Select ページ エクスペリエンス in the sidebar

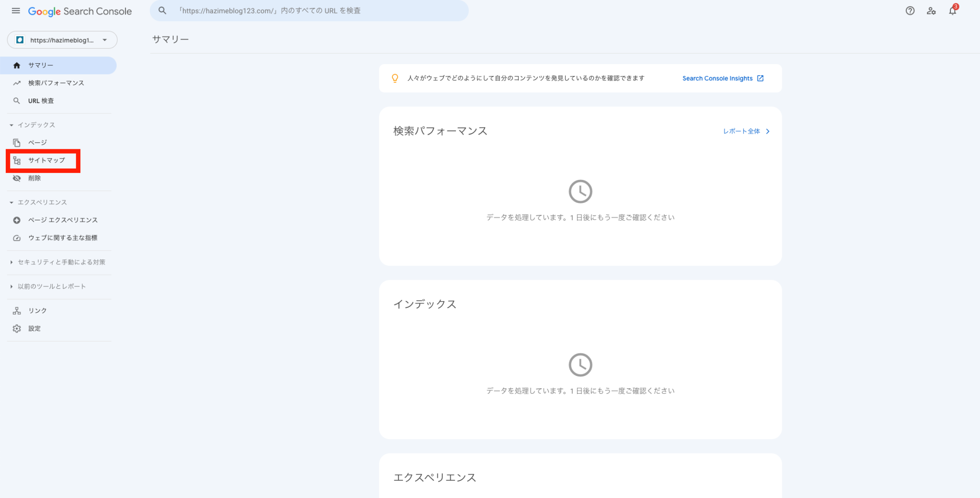pyautogui.click(x=63, y=220)
